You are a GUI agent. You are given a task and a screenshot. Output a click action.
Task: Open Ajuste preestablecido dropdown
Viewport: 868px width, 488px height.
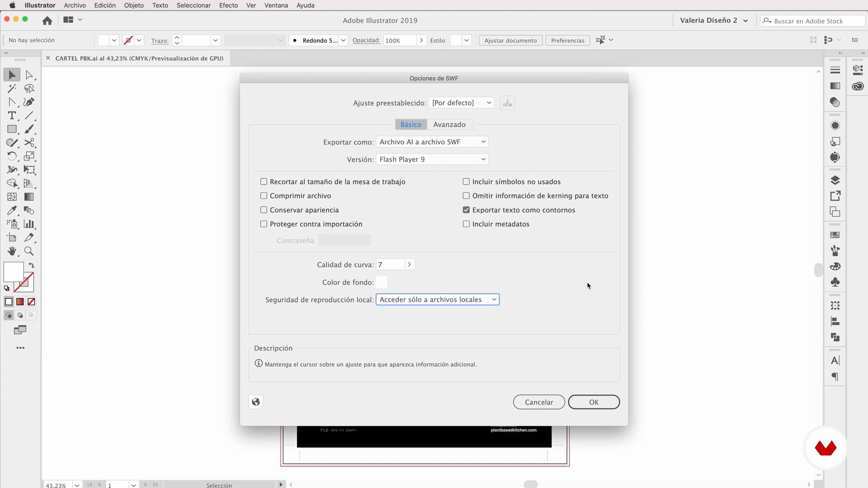tap(461, 103)
